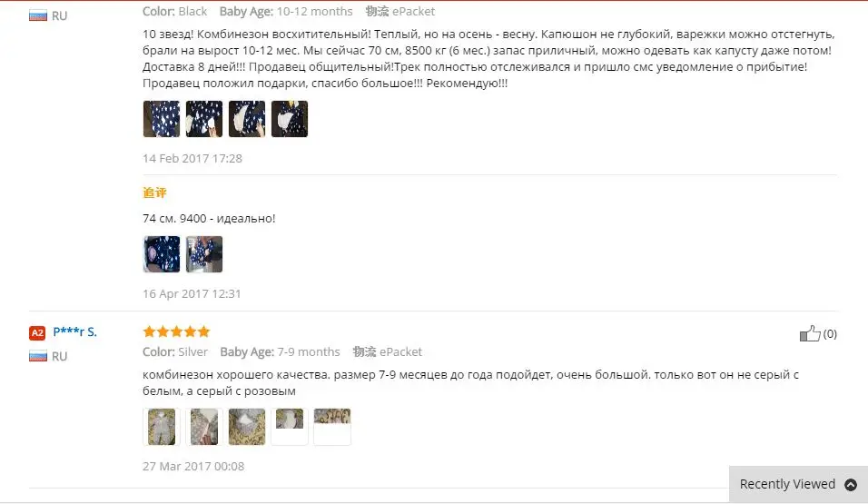Open the Recently Viewed bar
This screenshot has height=504, width=868.
pos(798,485)
